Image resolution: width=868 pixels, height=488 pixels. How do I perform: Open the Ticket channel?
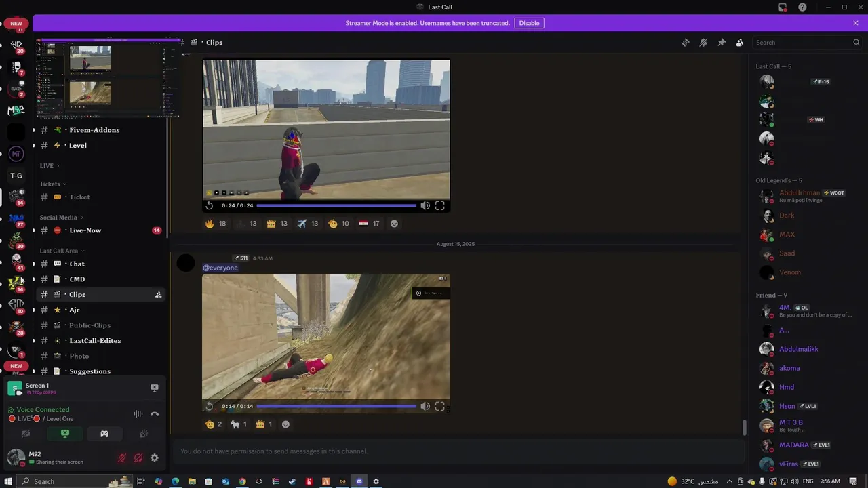point(100,197)
